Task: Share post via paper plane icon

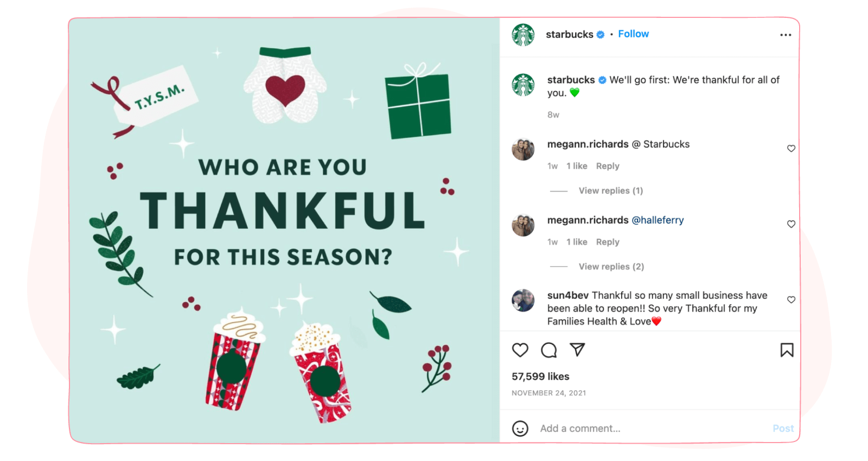Action: (577, 350)
